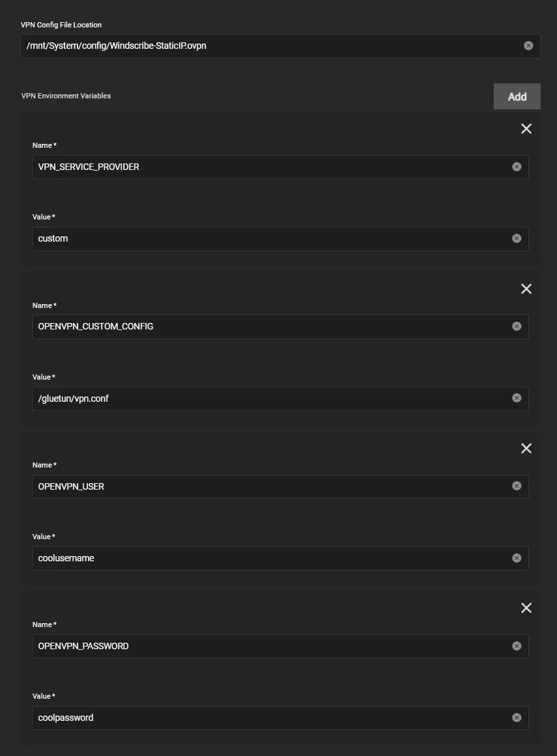Clear the value "coolusername"
This screenshot has height=756, width=557.
pos(517,557)
